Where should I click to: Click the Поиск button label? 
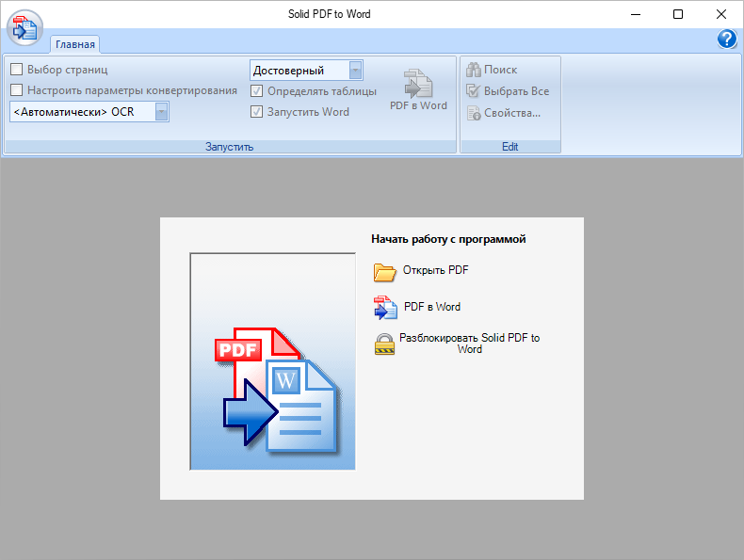point(500,70)
